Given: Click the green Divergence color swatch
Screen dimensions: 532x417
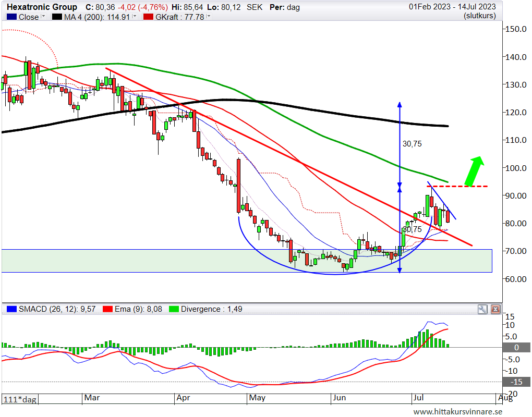Looking at the screenshot, I should point(174,309).
